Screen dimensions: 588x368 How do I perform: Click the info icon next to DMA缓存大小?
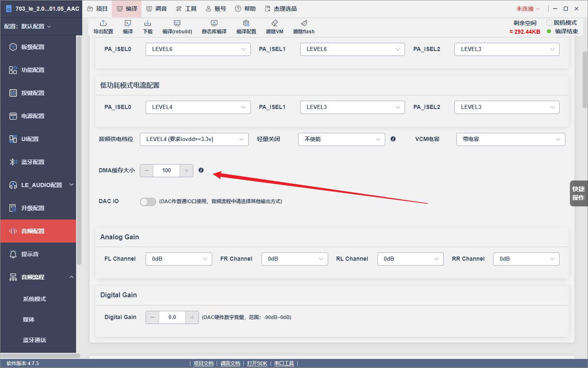(x=201, y=170)
